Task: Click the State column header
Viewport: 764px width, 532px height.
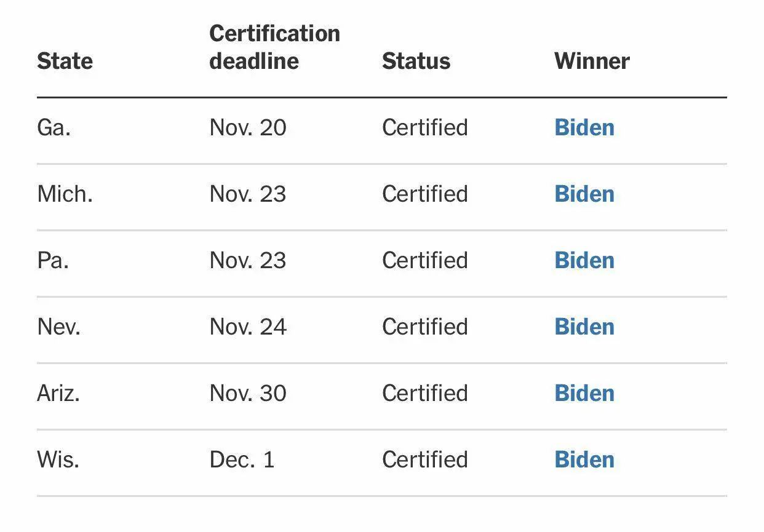Action: pos(65,61)
